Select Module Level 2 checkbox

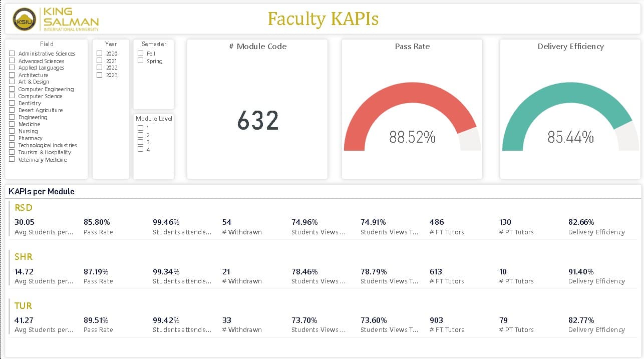[x=141, y=135]
